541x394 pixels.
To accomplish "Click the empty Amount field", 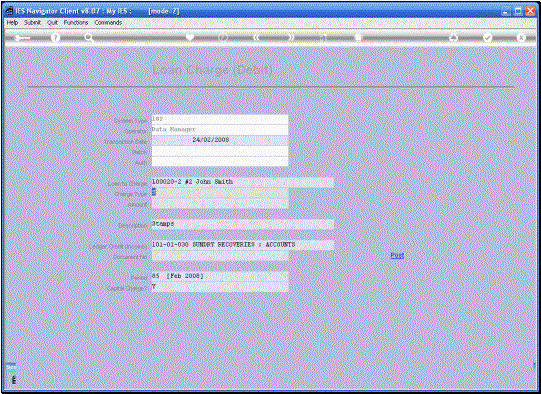I will (220, 203).
